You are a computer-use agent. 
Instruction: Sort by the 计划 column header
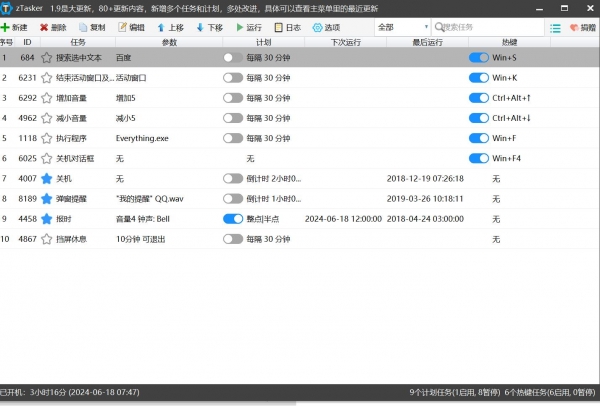pyautogui.click(x=263, y=42)
